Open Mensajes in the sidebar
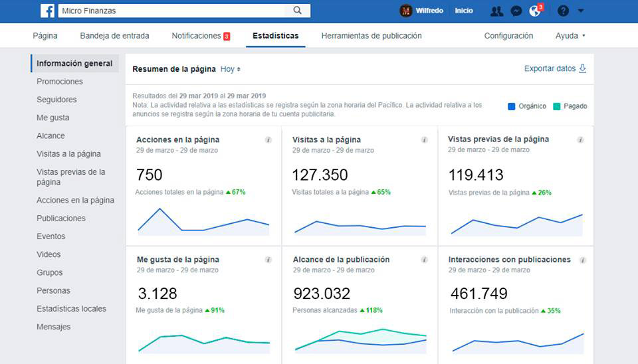 (x=53, y=327)
